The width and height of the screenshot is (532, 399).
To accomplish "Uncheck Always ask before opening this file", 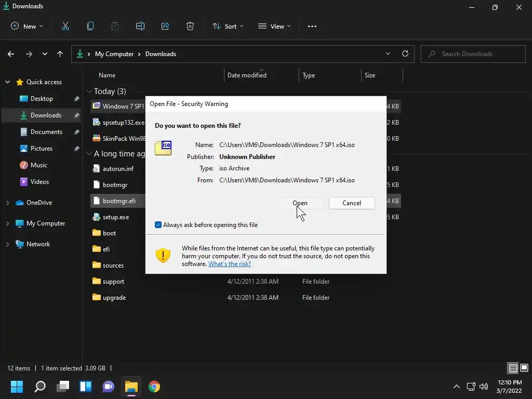I will click(x=158, y=224).
